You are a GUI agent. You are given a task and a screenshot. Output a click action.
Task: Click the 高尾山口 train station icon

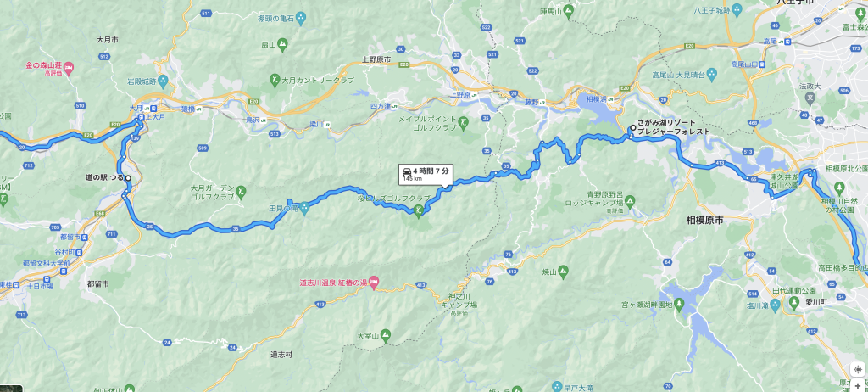(x=763, y=64)
